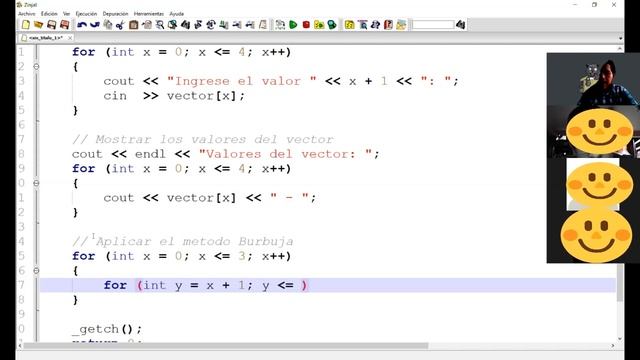
Task: Save the file with the first floppy icon
Action: pos(51,25)
